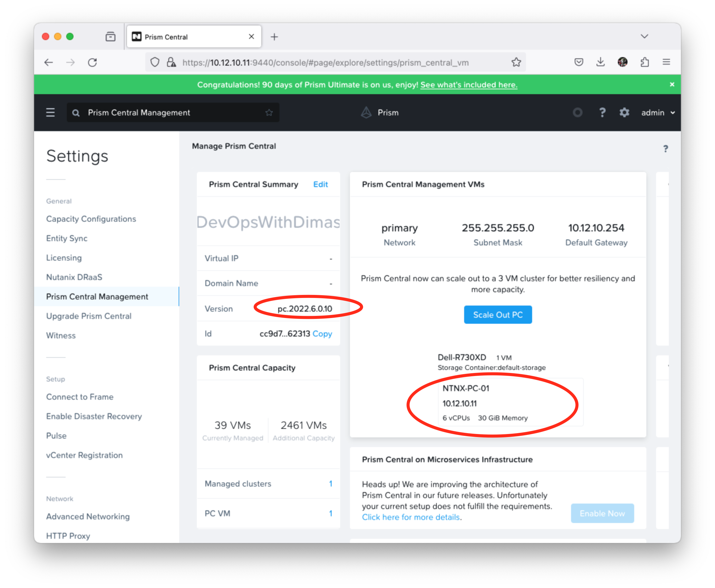Edit the Prism Central Summary
Screen dimensions: 715x588
click(x=320, y=184)
